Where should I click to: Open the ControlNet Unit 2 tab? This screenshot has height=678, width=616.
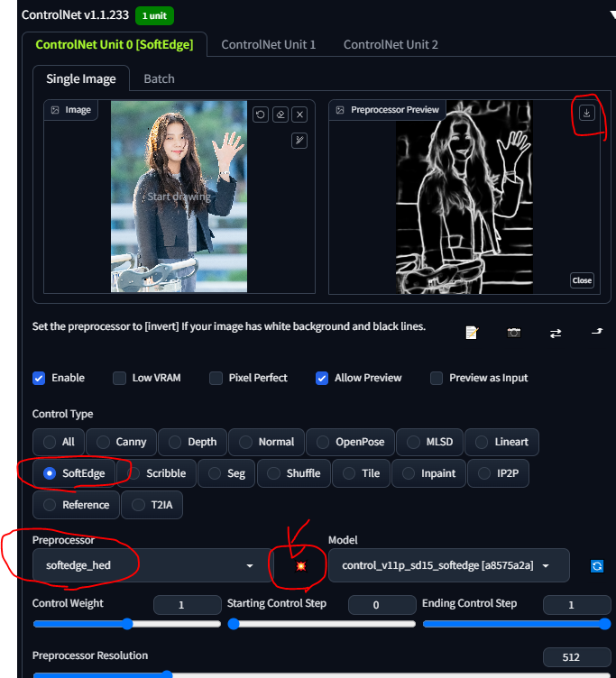391,44
